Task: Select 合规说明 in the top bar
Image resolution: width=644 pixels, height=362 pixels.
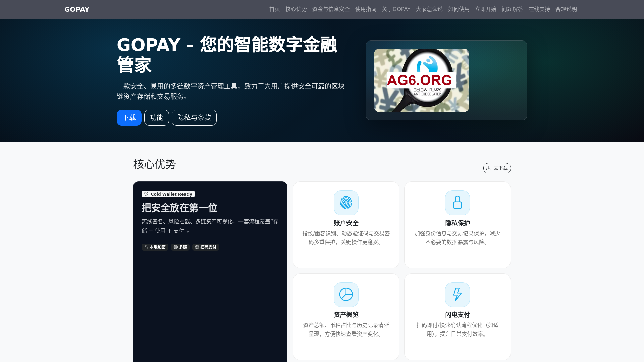Action: (566, 9)
